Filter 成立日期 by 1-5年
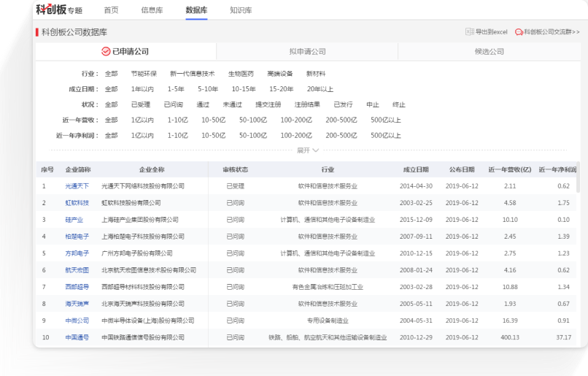Screen dimensions: 588x376 pos(176,89)
